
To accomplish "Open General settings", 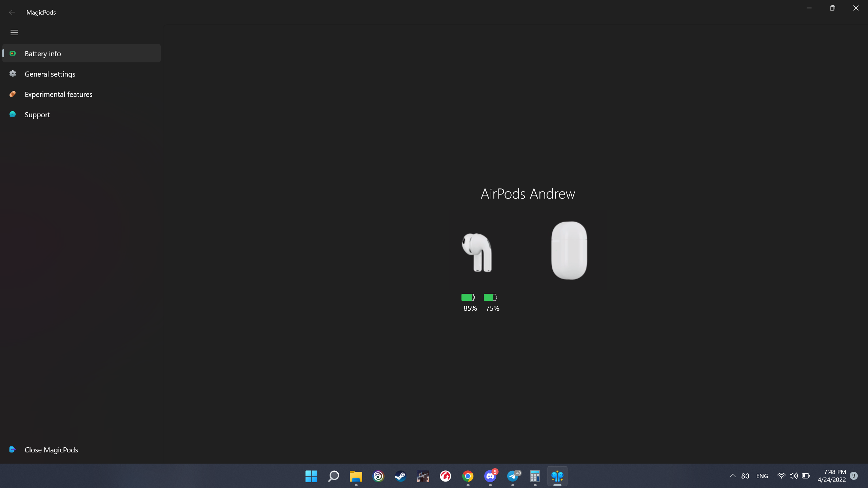I will click(x=50, y=74).
